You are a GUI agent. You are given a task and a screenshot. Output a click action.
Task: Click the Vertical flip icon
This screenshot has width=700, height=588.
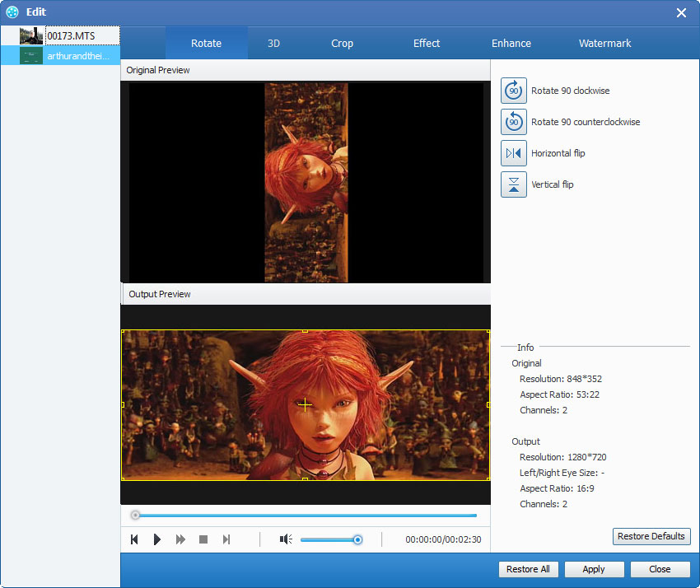(513, 184)
